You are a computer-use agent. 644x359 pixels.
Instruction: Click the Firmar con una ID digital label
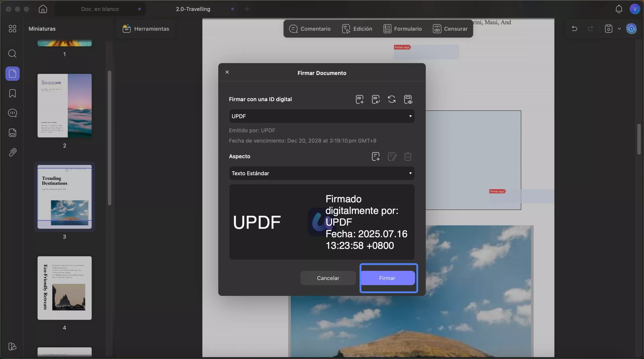tap(260, 99)
